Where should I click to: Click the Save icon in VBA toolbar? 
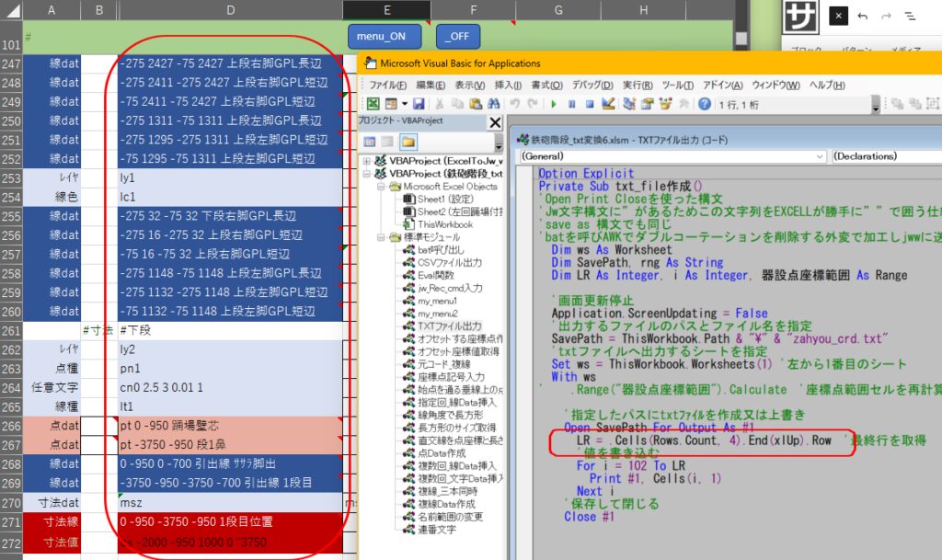tap(419, 104)
